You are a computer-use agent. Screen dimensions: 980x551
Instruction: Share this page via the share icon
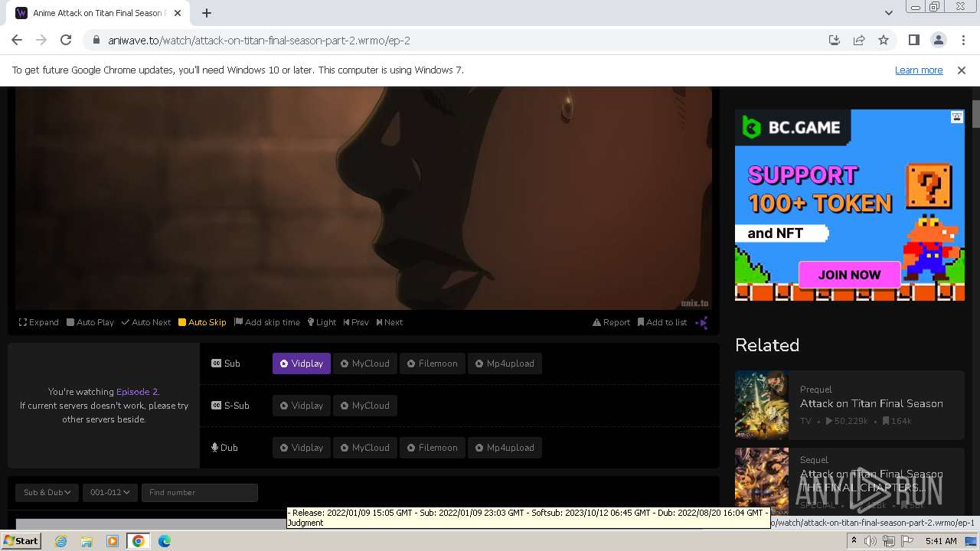(859, 40)
